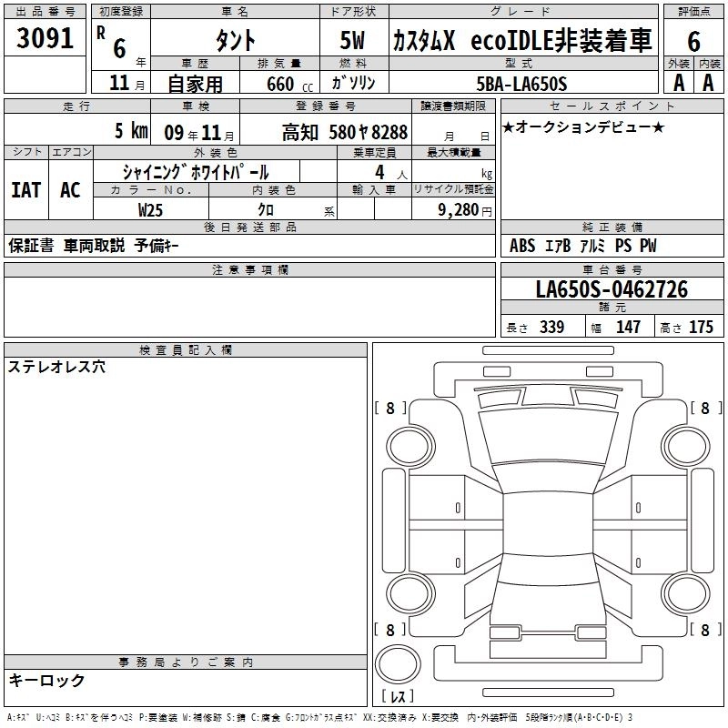
Task: Click registration number 高知 580 や 8288
Action: [x=345, y=132]
